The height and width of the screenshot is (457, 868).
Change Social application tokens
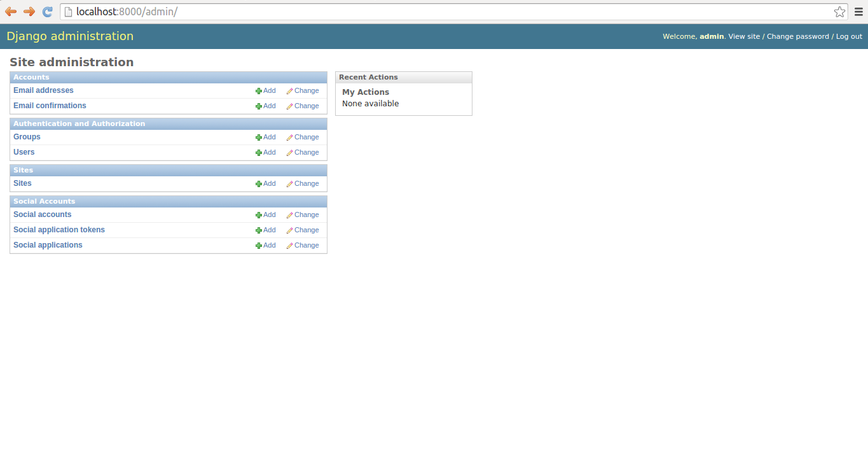point(303,230)
